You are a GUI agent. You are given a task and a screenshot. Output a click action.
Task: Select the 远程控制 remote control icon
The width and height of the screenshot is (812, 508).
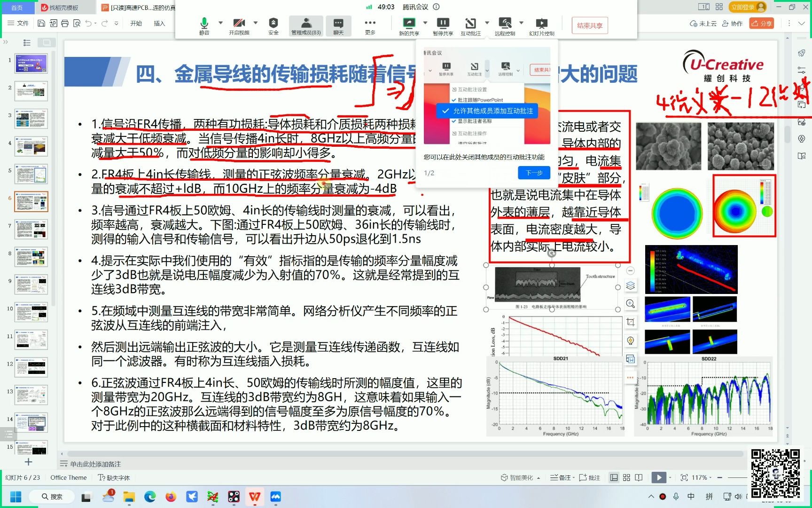505,23
